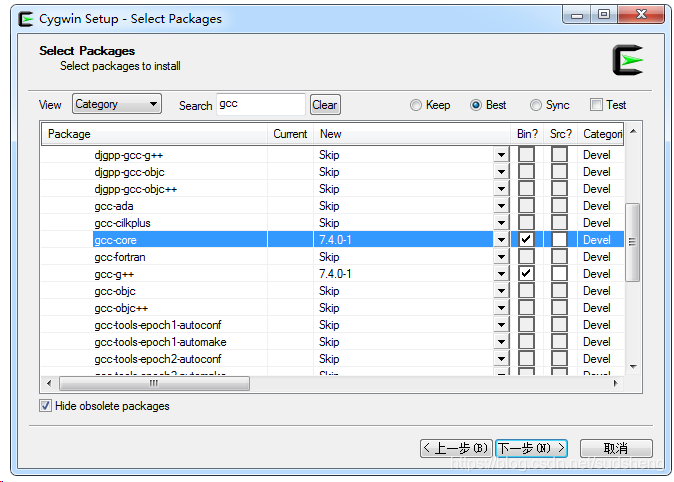
Task: Open version dropdown for gcc-objc++ row
Action: 501,308
